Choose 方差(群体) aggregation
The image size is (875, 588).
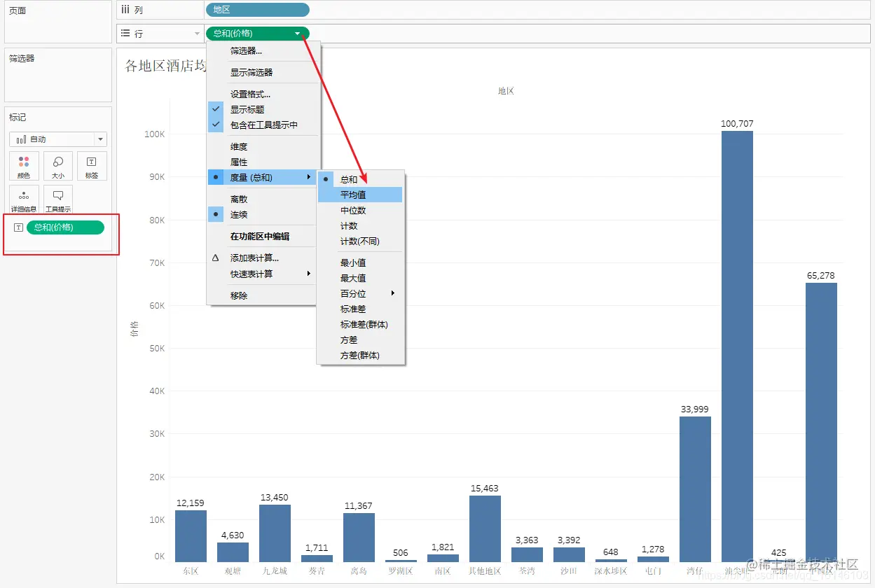(x=361, y=355)
